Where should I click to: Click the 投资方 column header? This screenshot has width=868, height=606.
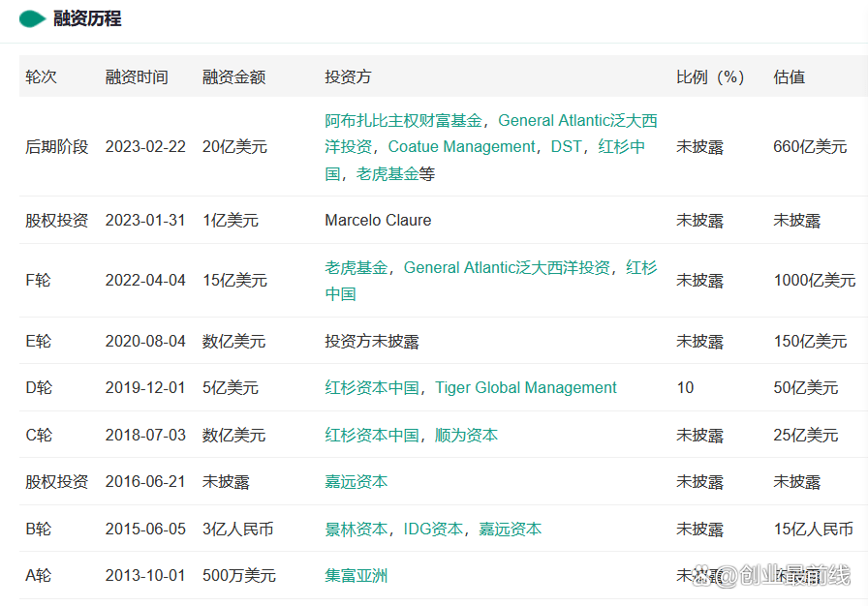[348, 76]
